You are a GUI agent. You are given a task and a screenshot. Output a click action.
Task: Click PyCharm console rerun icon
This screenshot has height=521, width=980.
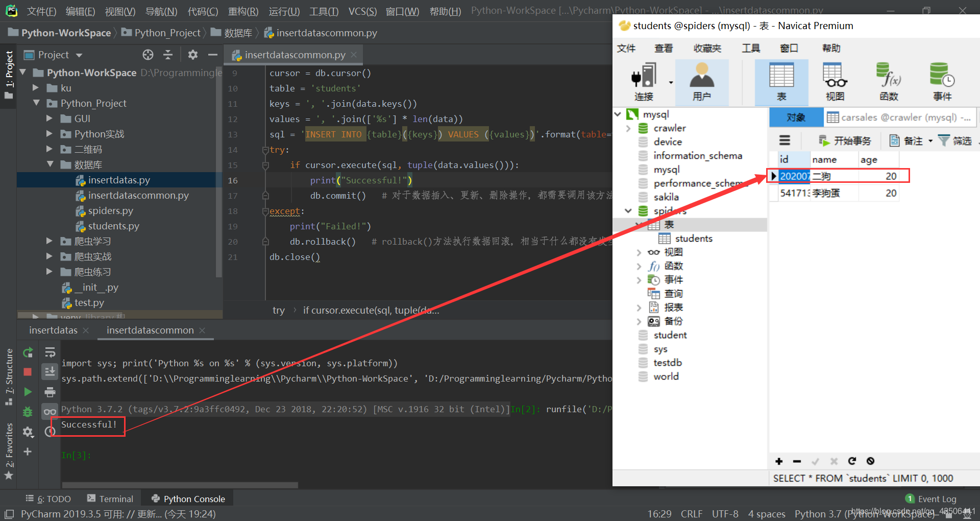28,352
